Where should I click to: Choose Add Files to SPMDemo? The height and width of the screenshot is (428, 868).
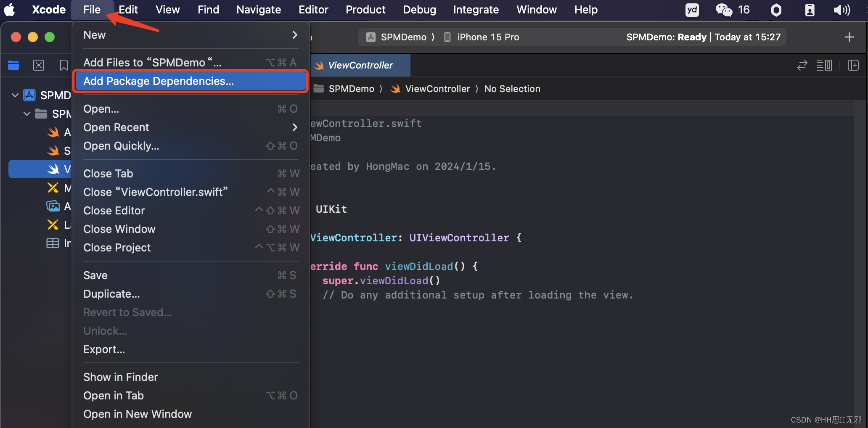point(191,63)
